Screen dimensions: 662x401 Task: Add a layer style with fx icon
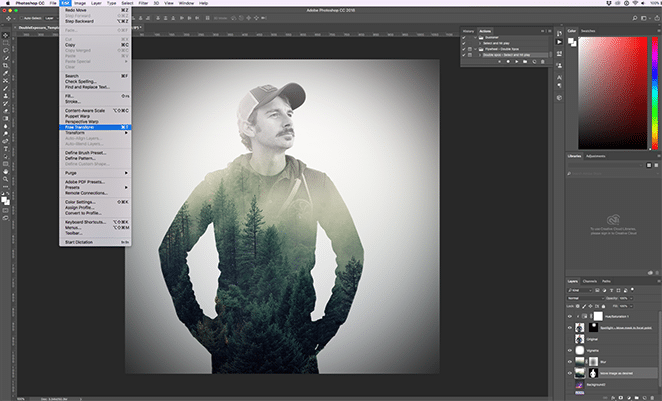click(613, 397)
